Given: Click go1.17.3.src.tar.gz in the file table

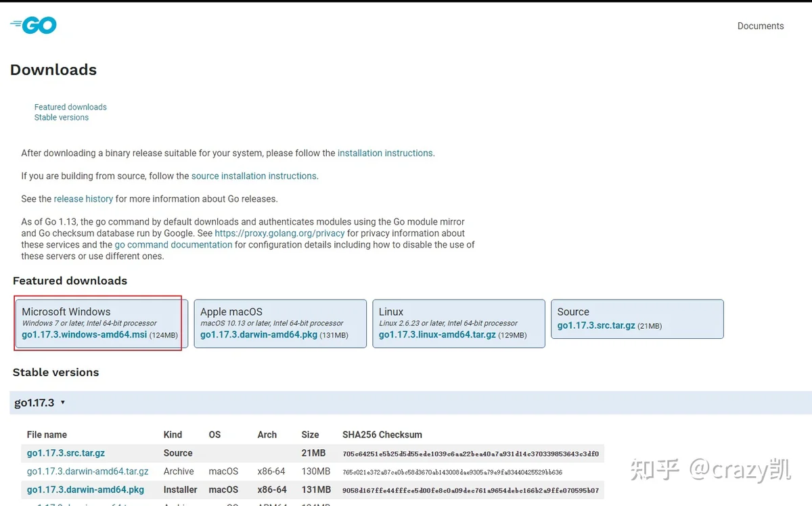Looking at the screenshot, I should 66,453.
